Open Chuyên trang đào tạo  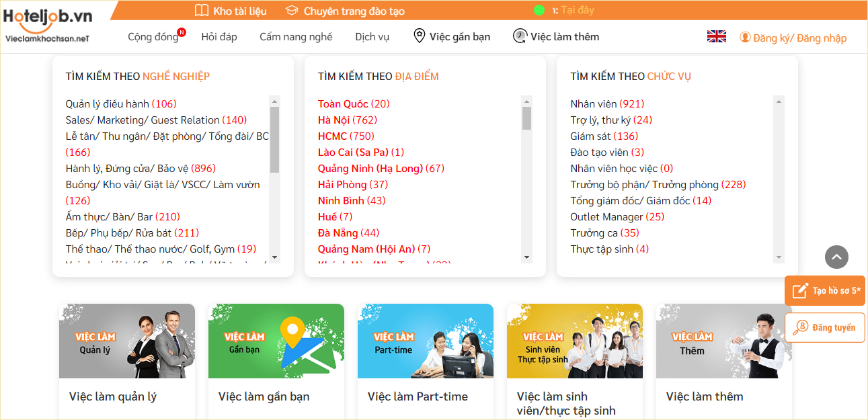[354, 11]
